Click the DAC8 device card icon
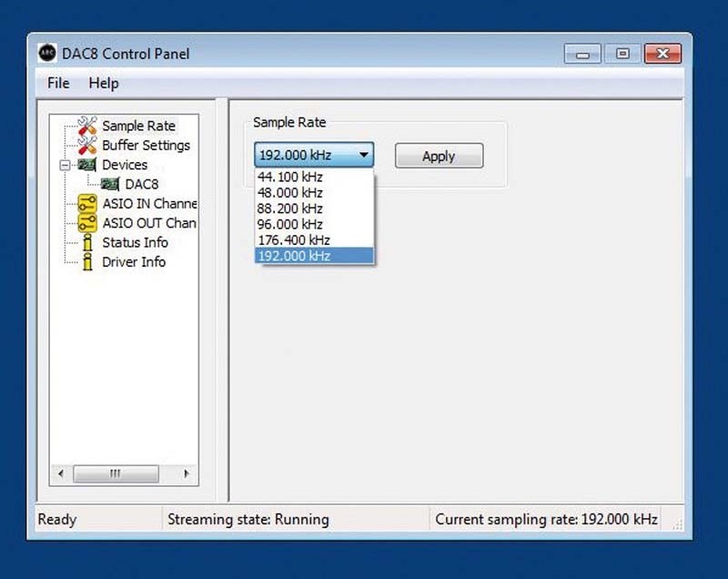The height and width of the screenshot is (579, 728). (110, 184)
